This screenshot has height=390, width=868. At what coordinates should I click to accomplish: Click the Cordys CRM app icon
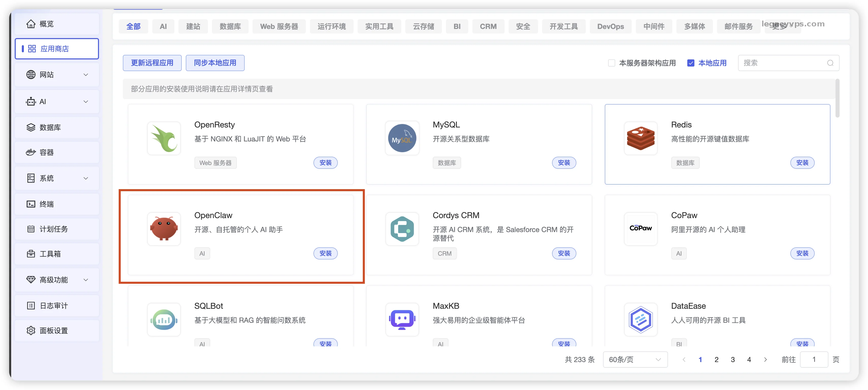tap(402, 229)
